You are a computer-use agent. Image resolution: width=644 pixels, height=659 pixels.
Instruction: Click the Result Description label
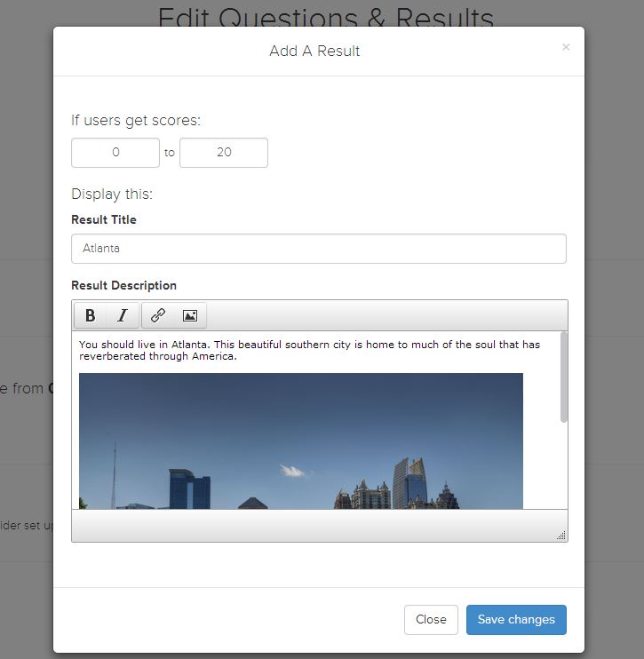(123, 285)
